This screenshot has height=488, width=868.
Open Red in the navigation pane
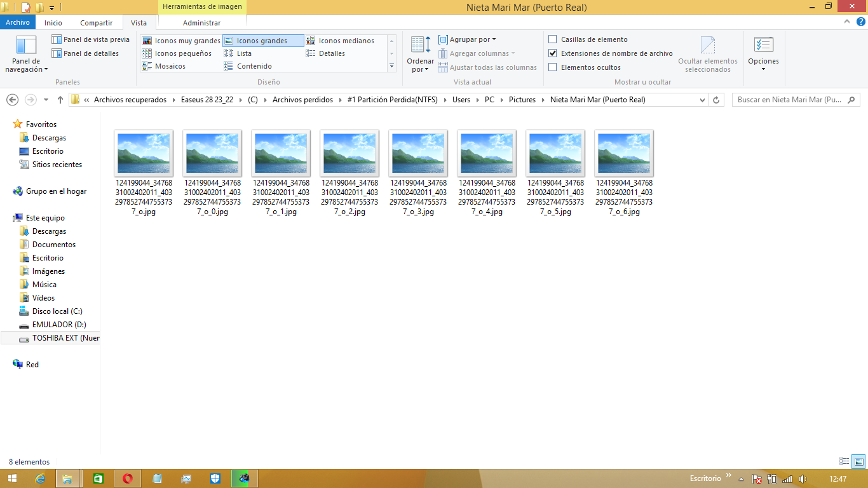[x=32, y=365]
